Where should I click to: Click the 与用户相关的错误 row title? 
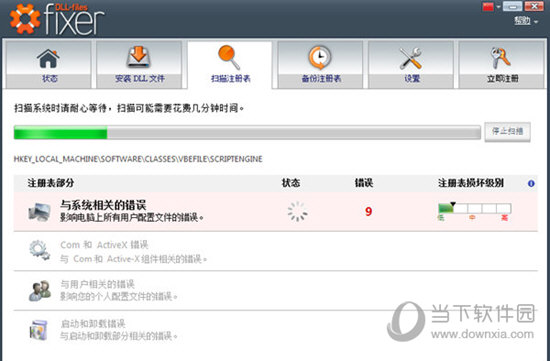(97, 283)
